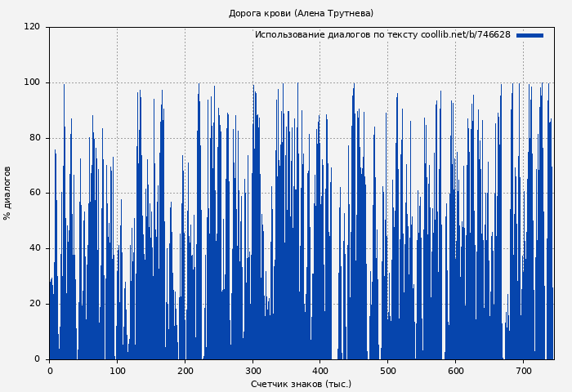572x392 pixels.
Task: Select the 300 tick label on the x-axis
Action: (252, 371)
